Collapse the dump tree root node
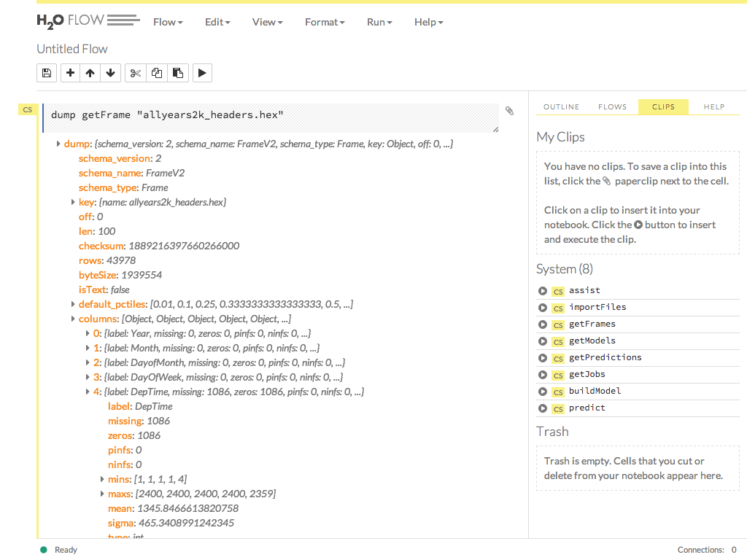Image resolution: width=747 pixels, height=560 pixels. (58, 144)
